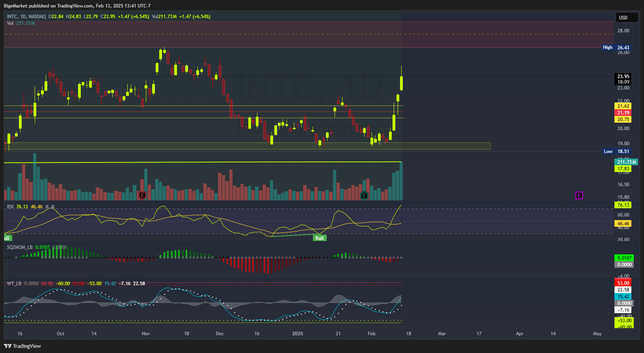Click the blue 15.42 WaveTrend label

[623, 297]
